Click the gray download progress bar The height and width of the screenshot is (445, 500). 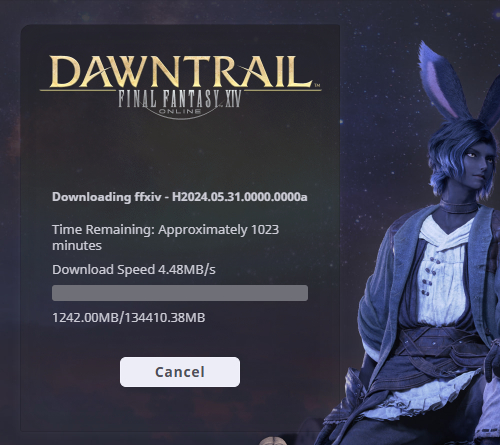(x=180, y=293)
